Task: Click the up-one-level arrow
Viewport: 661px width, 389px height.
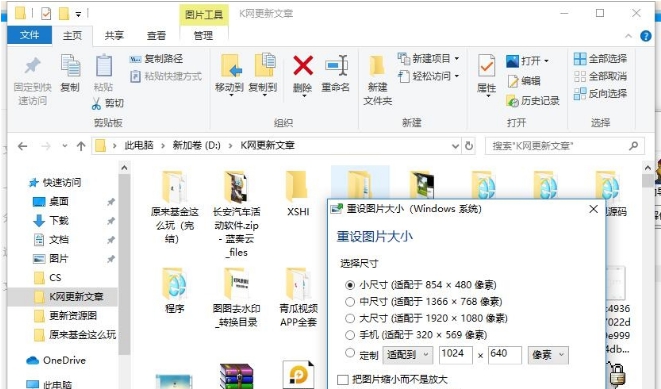Action: (81, 146)
